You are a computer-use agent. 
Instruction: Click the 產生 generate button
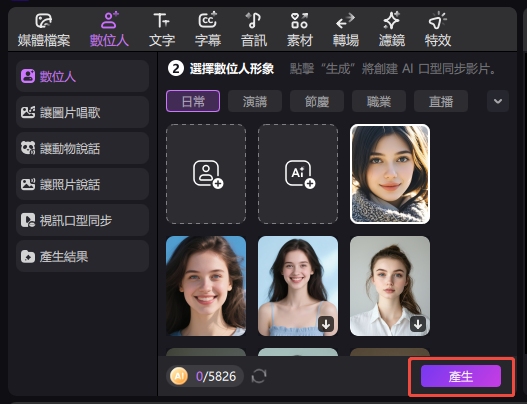[461, 376]
